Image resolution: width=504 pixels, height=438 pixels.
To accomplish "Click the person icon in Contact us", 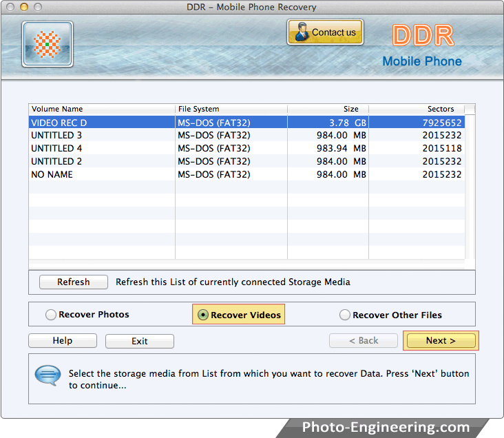I will [302, 32].
